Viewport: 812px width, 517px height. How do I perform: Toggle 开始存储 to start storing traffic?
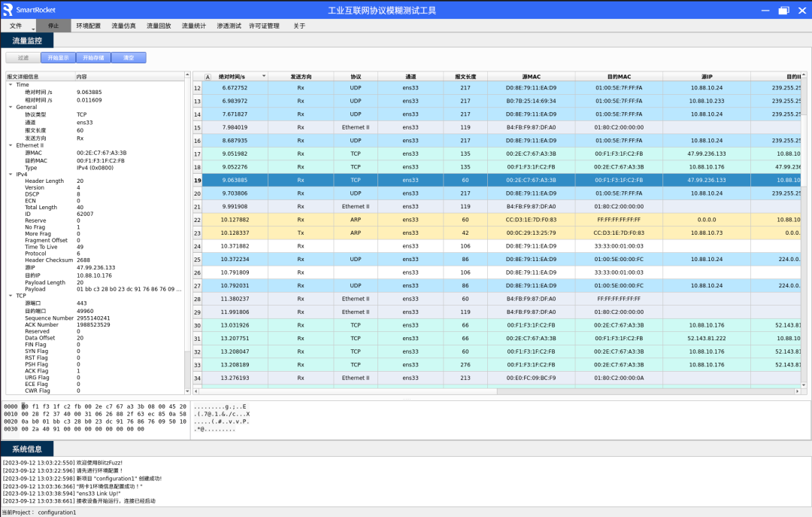tap(93, 58)
